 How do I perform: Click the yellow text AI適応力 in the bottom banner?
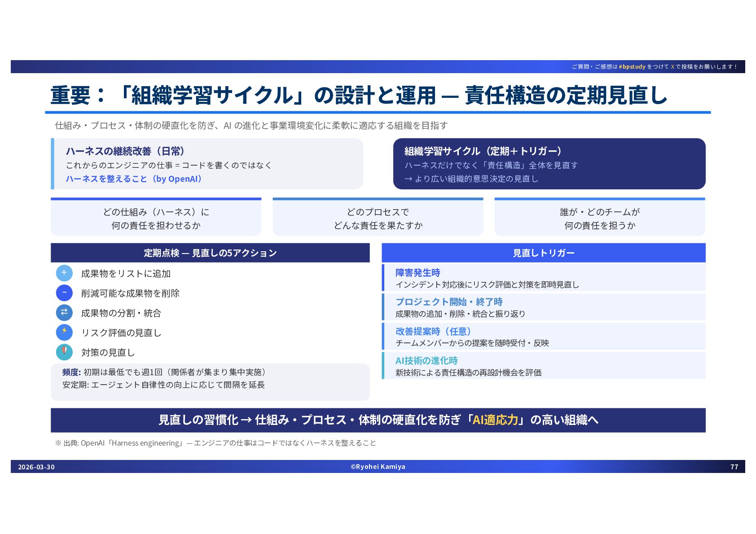pyautogui.click(x=495, y=420)
